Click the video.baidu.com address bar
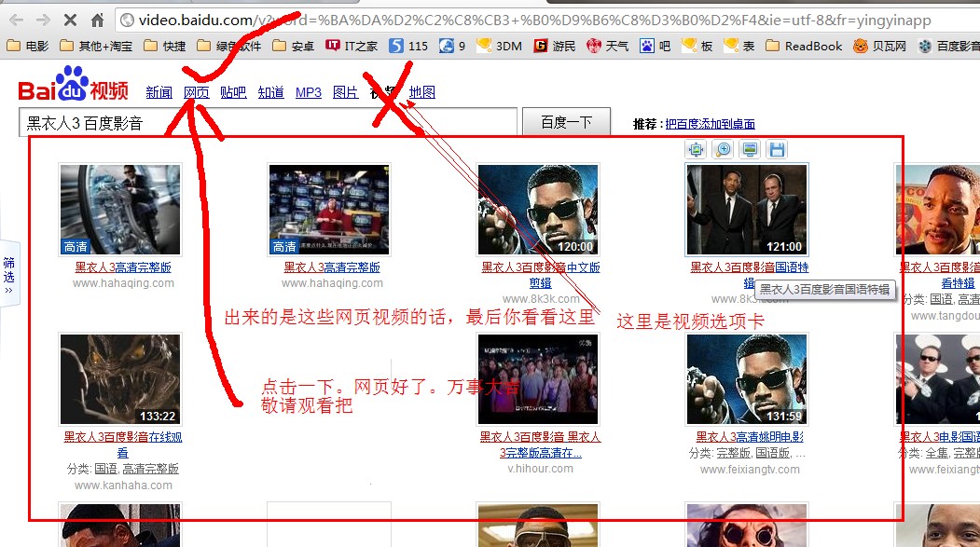Viewport: 980px width, 547px height. 546,20
